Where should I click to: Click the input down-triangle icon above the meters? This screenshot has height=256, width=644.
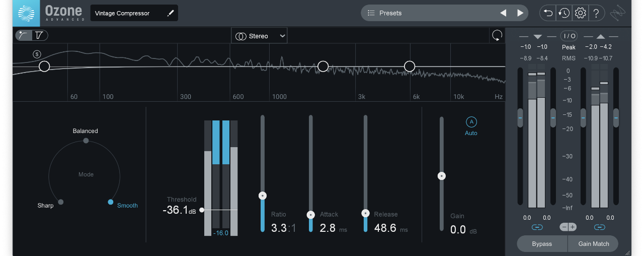click(537, 36)
